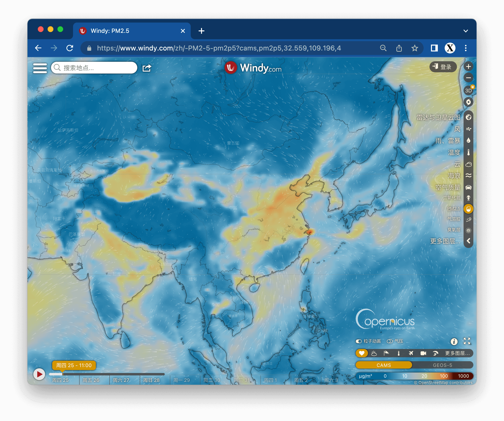Collapse the right layers menu chevron
504x421 pixels.
click(468, 241)
